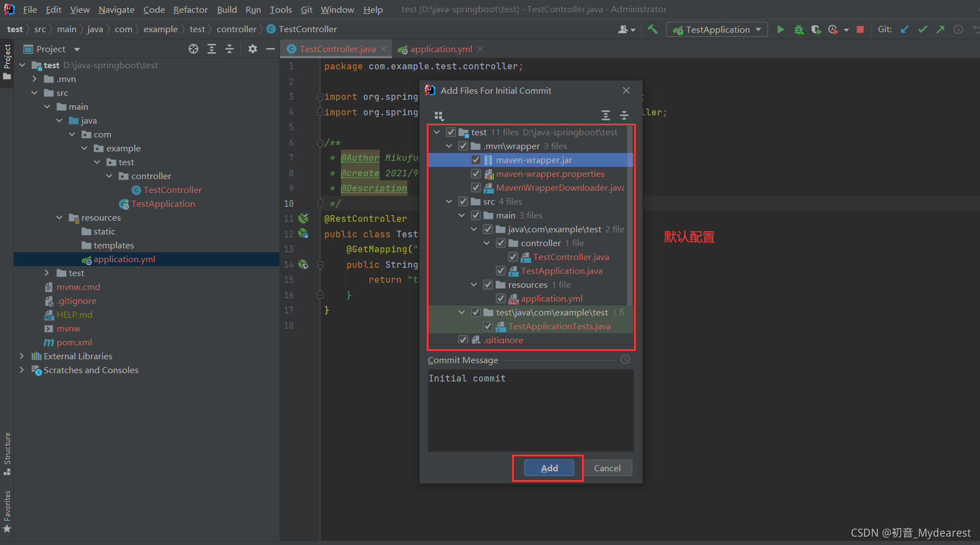Collapse the .mvn\wrapper node in the commit dialog
This screenshot has height=545, width=980.
(x=449, y=146)
